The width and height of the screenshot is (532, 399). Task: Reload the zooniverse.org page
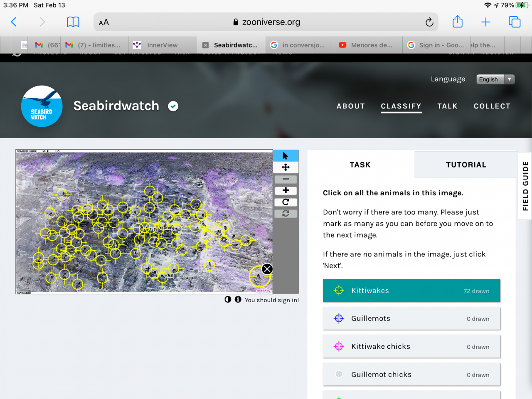point(429,22)
